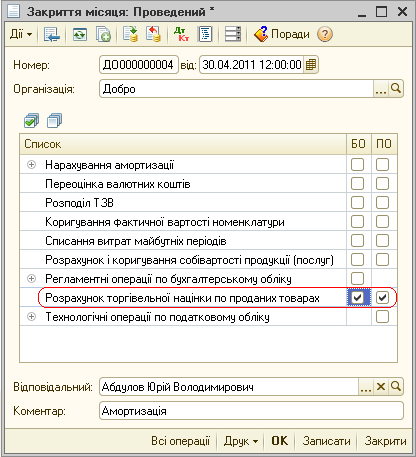This screenshot has height=457, width=416.
Task: Click the list settings toolbar icon
Action: pos(233,34)
